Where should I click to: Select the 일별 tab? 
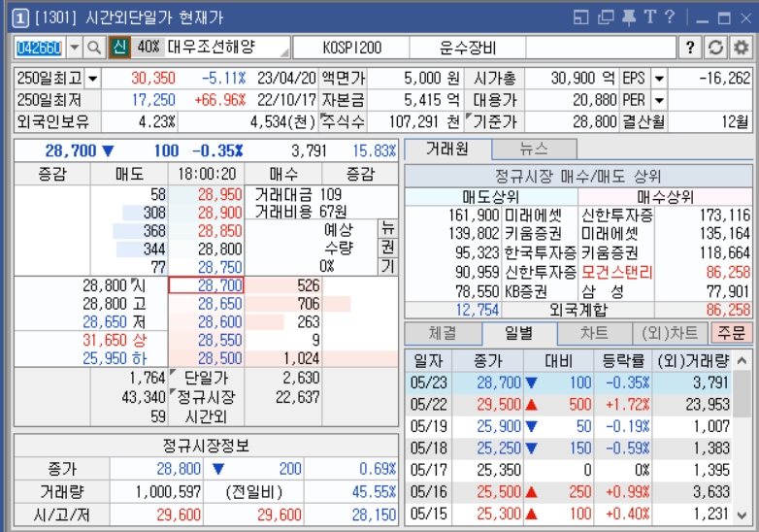click(519, 333)
